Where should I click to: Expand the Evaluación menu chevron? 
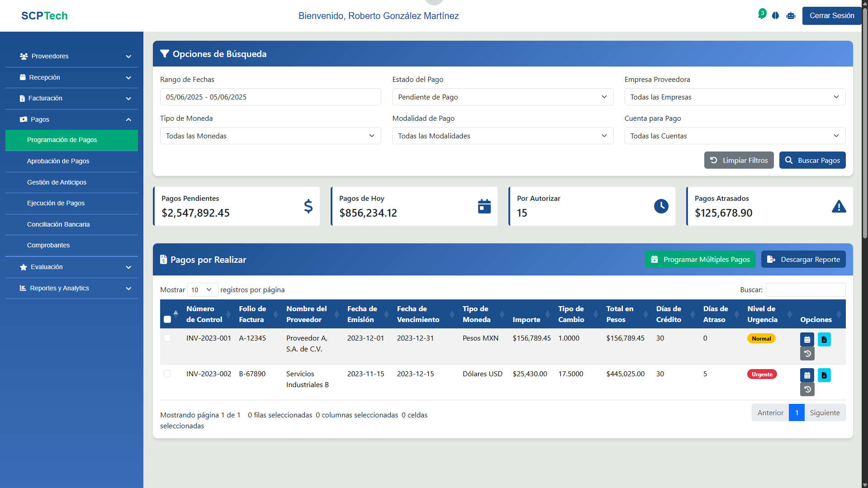(x=128, y=267)
